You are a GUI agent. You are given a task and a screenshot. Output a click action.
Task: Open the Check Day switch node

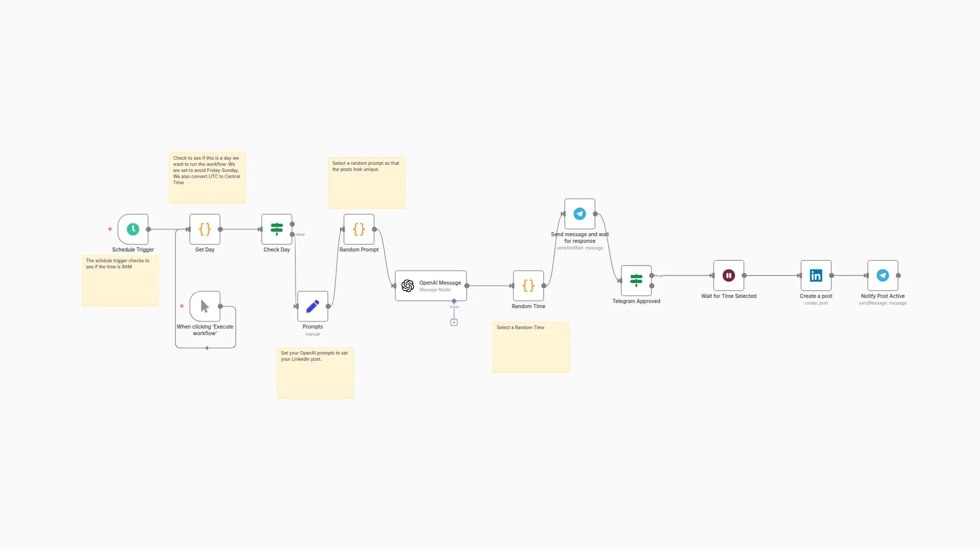(x=277, y=230)
